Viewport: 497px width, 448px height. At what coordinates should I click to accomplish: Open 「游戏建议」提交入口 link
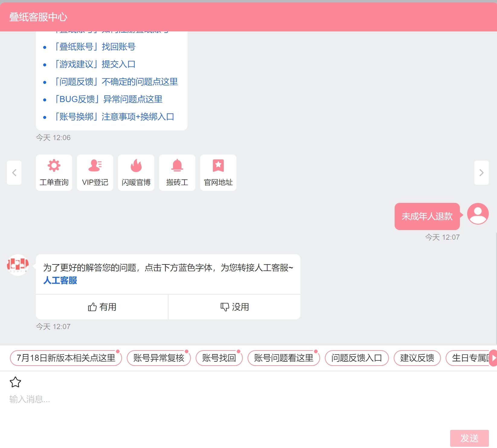[x=95, y=64]
